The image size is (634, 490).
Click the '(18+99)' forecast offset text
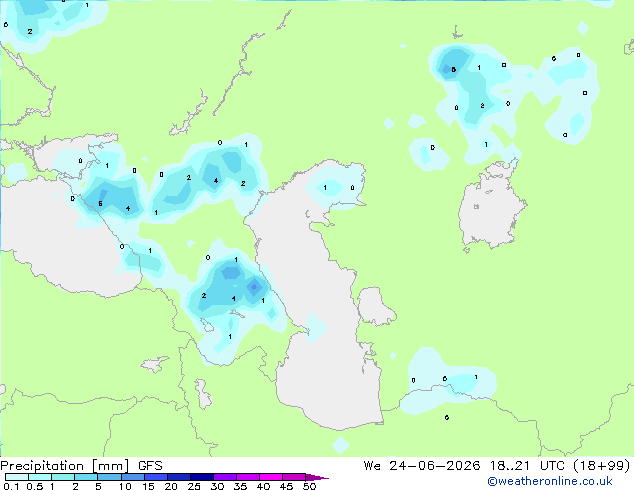coord(602,466)
